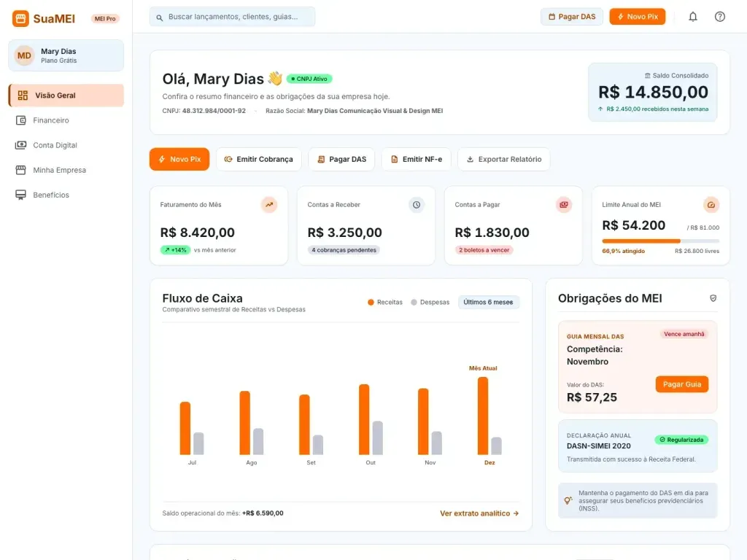Click the CNPJ number 48.312.984/0001-92
747x560 pixels.
(x=214, y=111)
